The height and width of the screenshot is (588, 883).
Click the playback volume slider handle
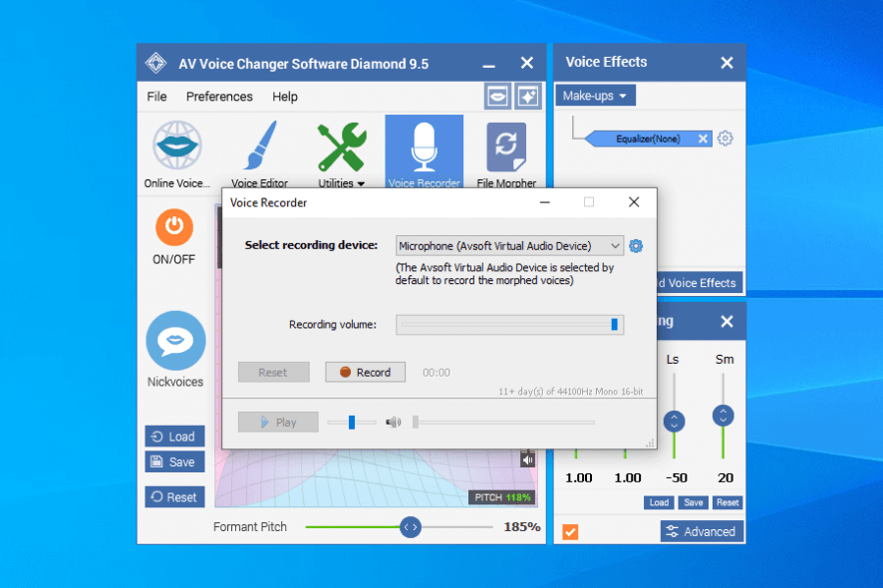pyautogui.click(x=352, y=422)
